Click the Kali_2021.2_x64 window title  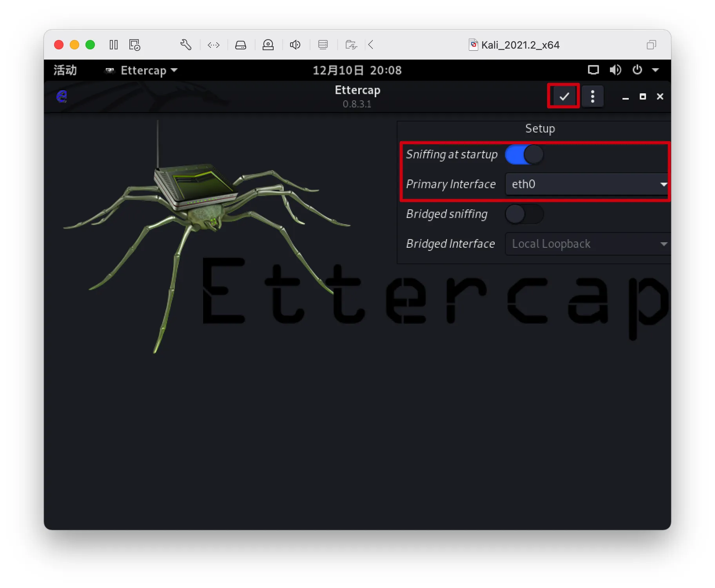[520, 45]
